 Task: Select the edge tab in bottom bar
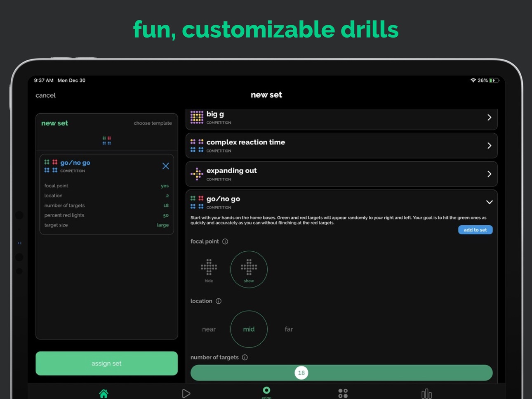tap(266, 392)
